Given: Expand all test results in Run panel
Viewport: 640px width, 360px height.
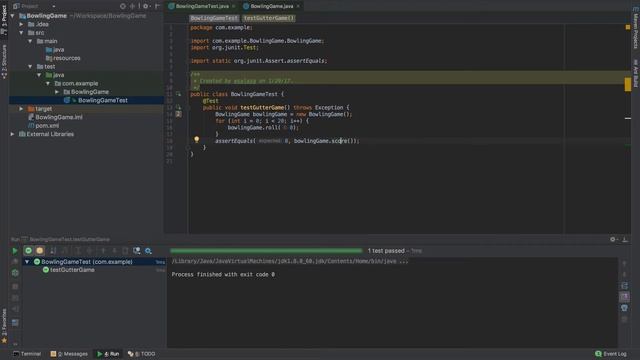Looking at the screenshot, I should 78,251.
